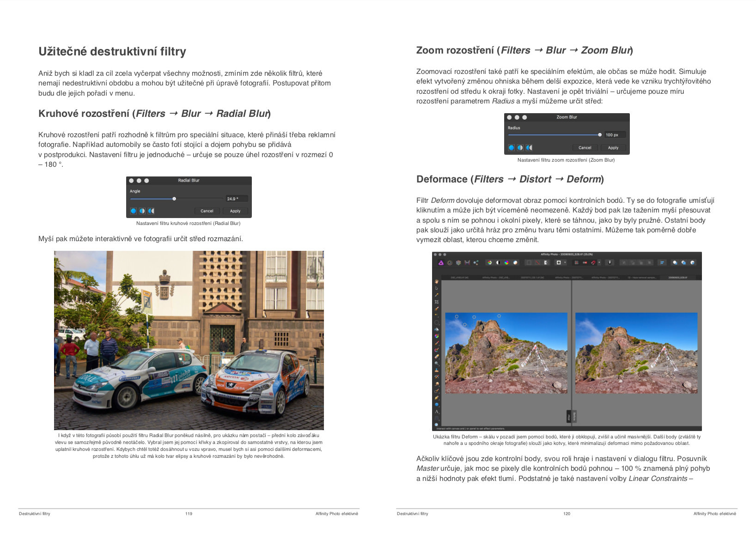
Task: Enable full preview mode in Radial Blur dialog
Action: tap(134, 211)
